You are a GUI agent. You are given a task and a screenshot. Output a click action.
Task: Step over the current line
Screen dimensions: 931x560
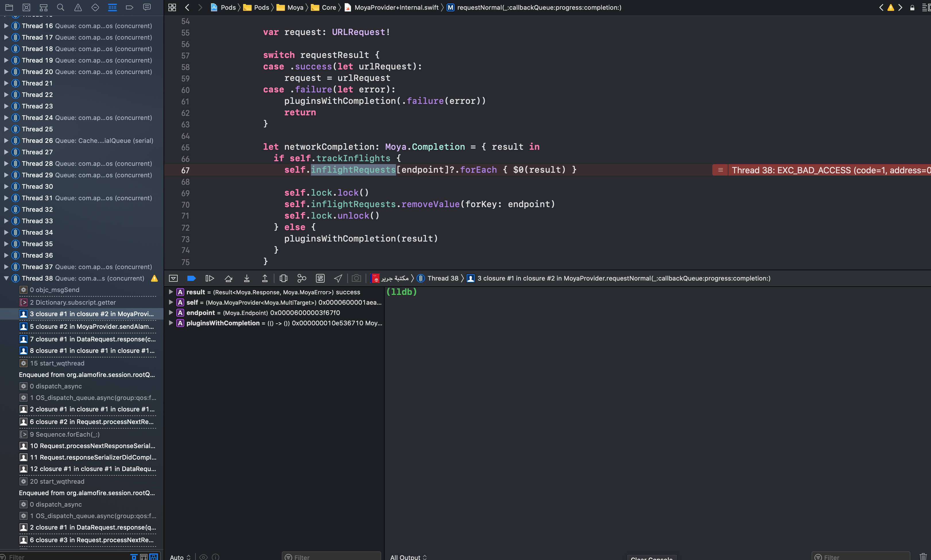pos(228,279)
